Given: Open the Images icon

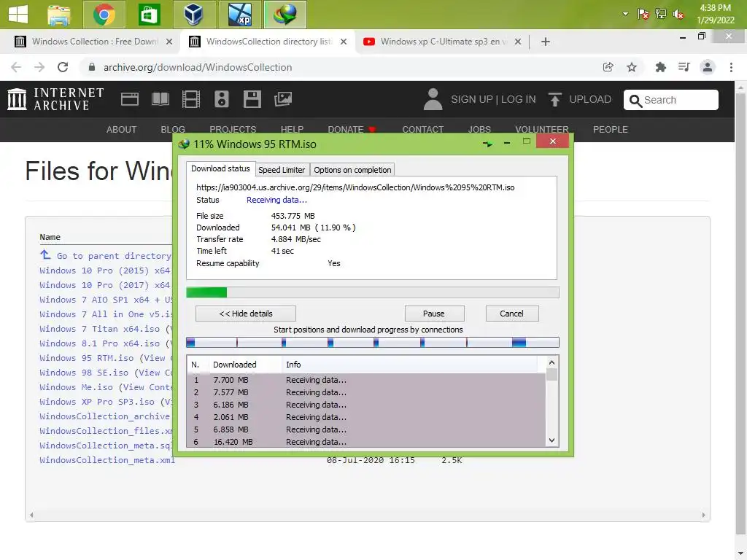Looking at the screenshot, I should click(283, 99).
